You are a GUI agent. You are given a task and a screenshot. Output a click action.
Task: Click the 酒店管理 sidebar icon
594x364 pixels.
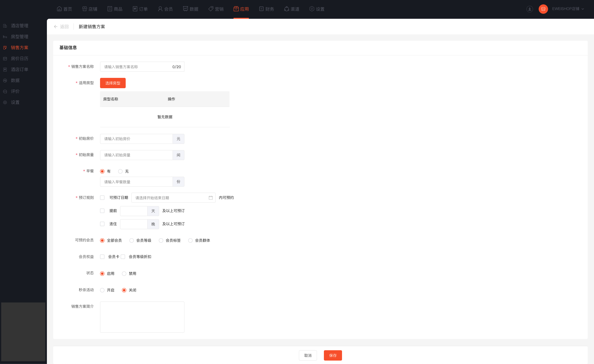point(5,26)
